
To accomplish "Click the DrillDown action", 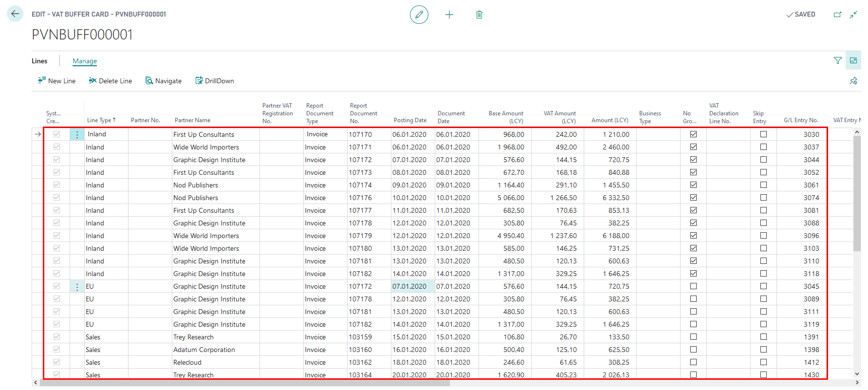I will coord(215,81).
